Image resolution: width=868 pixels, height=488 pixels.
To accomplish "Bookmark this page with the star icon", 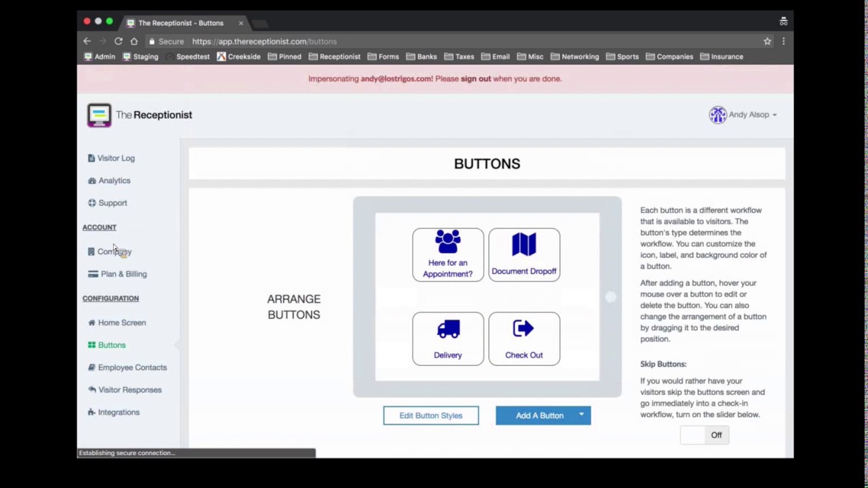I will point(767,41).
